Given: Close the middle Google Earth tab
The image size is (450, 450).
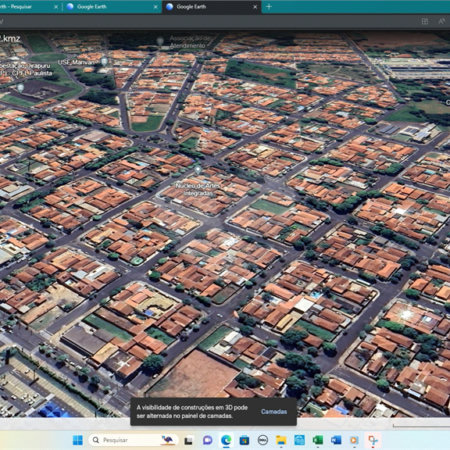Looking at the screenshot, I should tap(155, 7).
